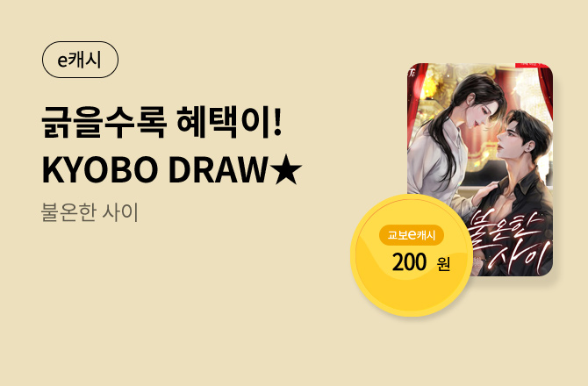
Task: Click the small logo at the cover's top-left
Action: (413, 71)
